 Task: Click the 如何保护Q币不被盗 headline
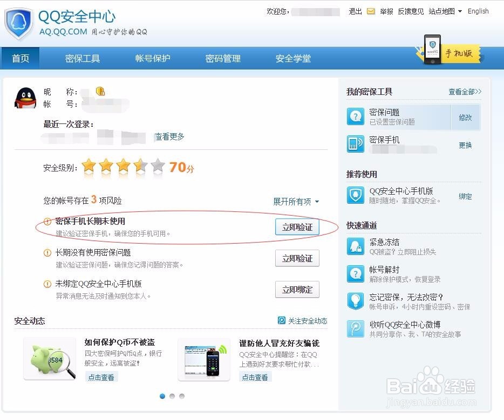120,342
